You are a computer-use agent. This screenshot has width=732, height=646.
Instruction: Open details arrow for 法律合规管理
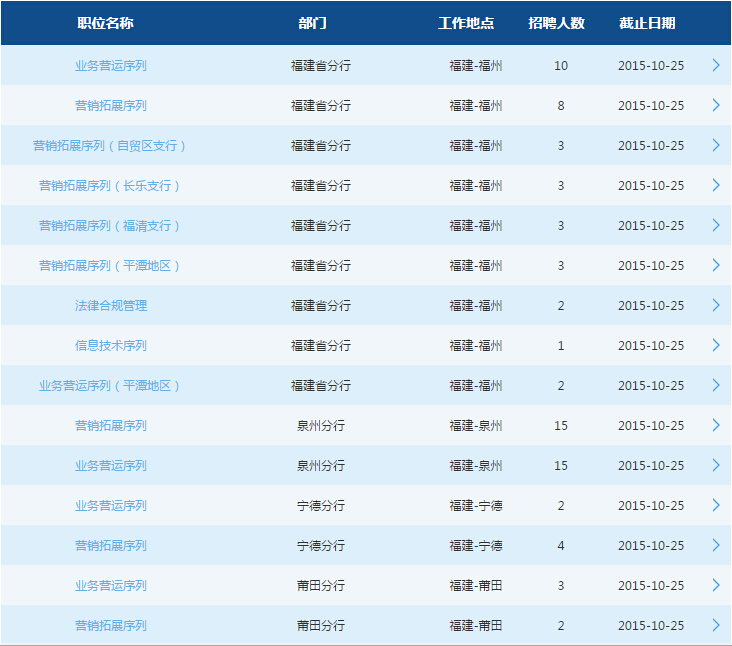[715, 305]
